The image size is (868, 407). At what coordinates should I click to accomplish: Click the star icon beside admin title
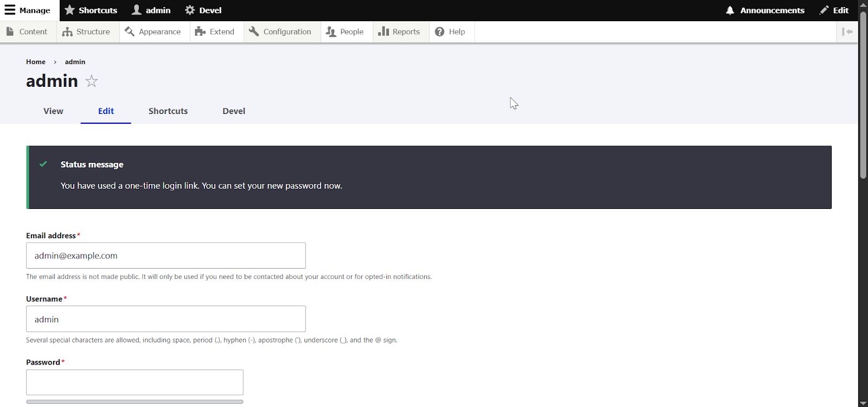[x=92, y=81]
